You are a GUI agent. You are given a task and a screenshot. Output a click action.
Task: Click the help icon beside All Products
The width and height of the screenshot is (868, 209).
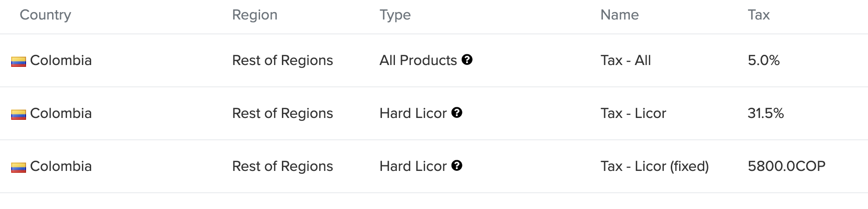467,60
